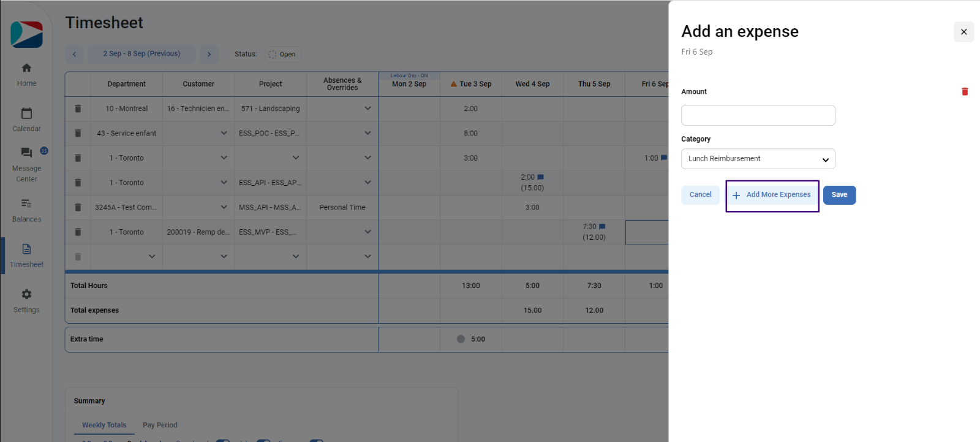Open note flag beside Thu 7:30
This screenshot has height=442, width=980.
tap(602, 227)
